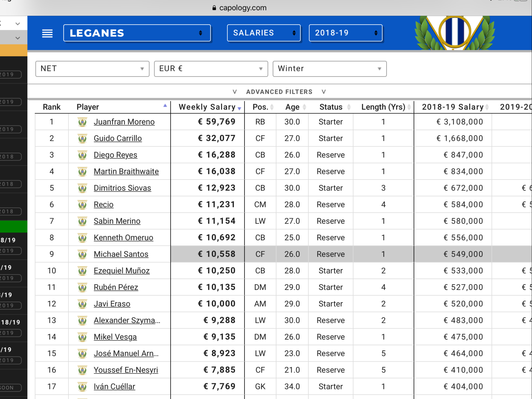Open Dimitrios Siovas player link

[x=122, y=188]
